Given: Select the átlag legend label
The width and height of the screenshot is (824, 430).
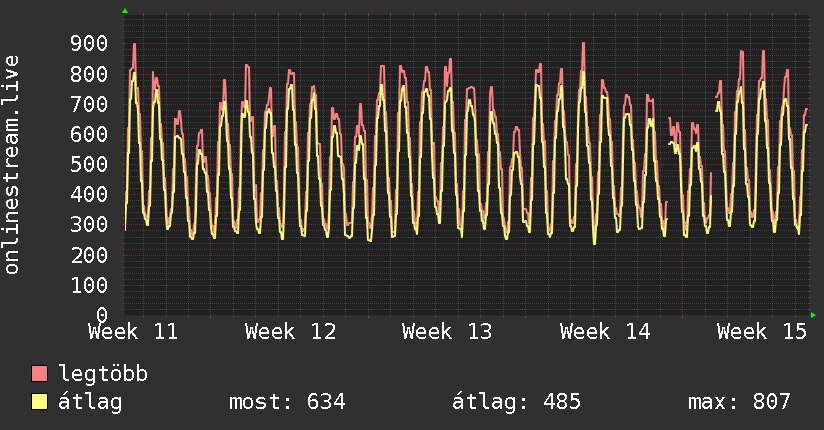Looking at the screenshot, I should pos(90,402).
